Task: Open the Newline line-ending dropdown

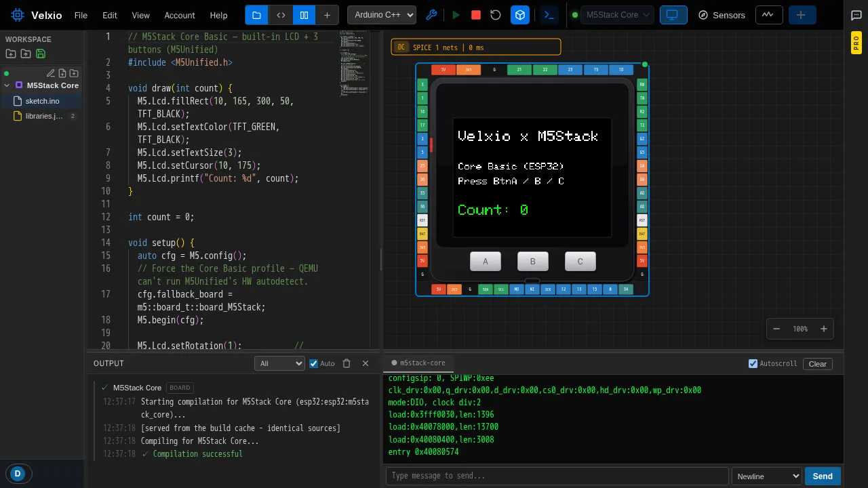Action: [x=767, y=476]
